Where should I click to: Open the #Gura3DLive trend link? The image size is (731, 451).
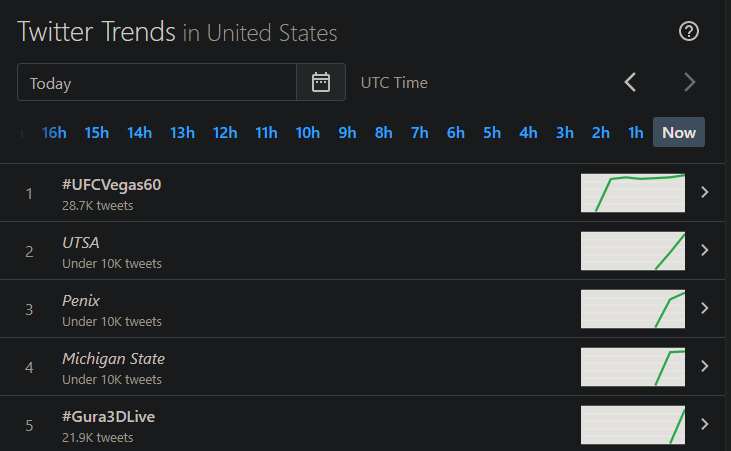(x=108, y=416)
